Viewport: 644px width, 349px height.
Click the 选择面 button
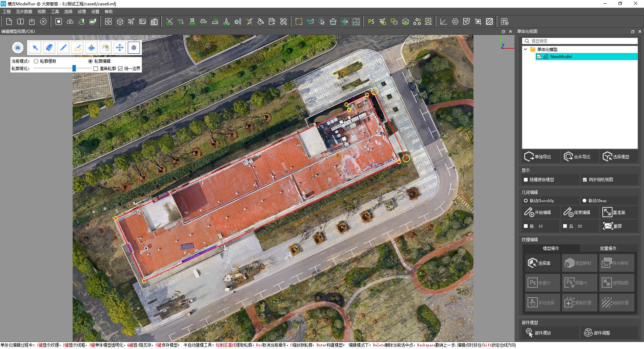(542, 263)
